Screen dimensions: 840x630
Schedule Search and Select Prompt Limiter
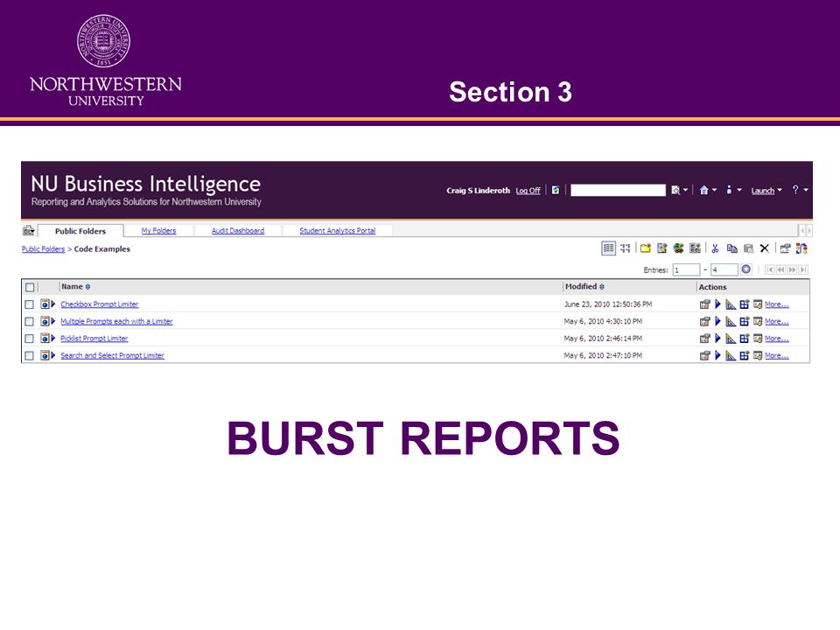[758, 355]
